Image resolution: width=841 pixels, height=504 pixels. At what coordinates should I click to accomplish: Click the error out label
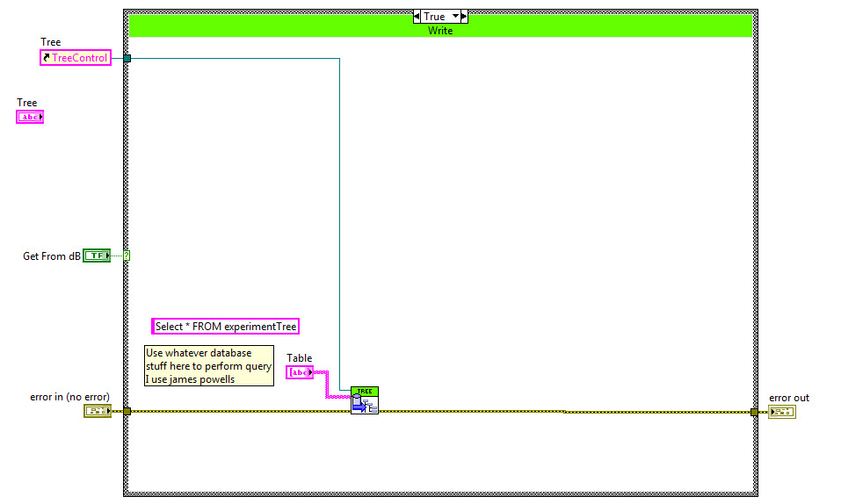click(x=789, y=398)
